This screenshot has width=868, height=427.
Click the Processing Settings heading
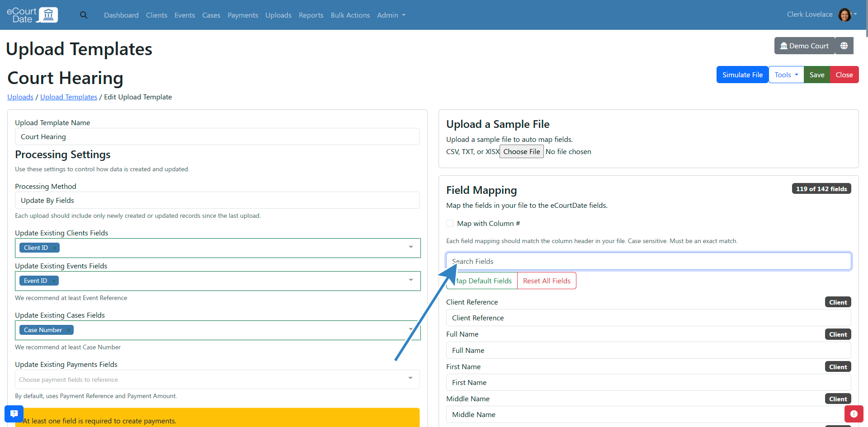point(63,155)
